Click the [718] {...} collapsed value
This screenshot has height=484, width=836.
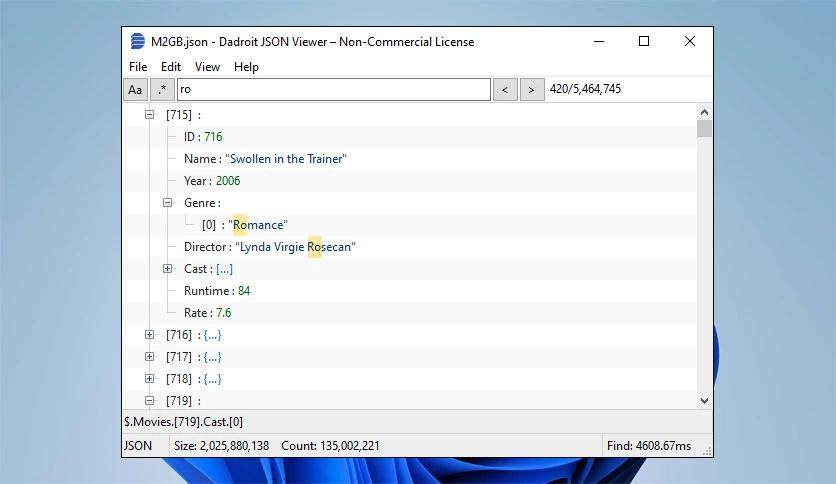(212, 378)
